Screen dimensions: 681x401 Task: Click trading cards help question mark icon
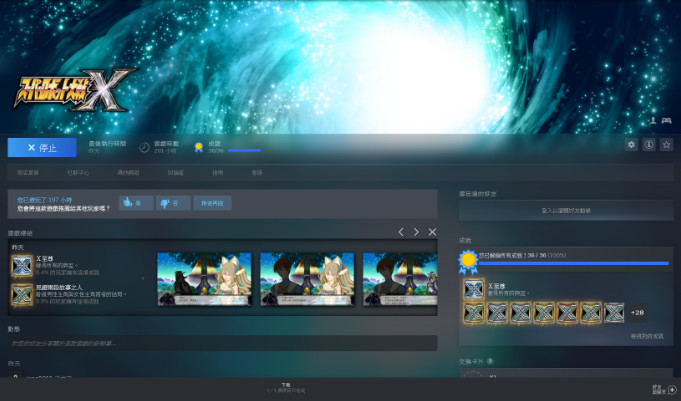point(490,361)
